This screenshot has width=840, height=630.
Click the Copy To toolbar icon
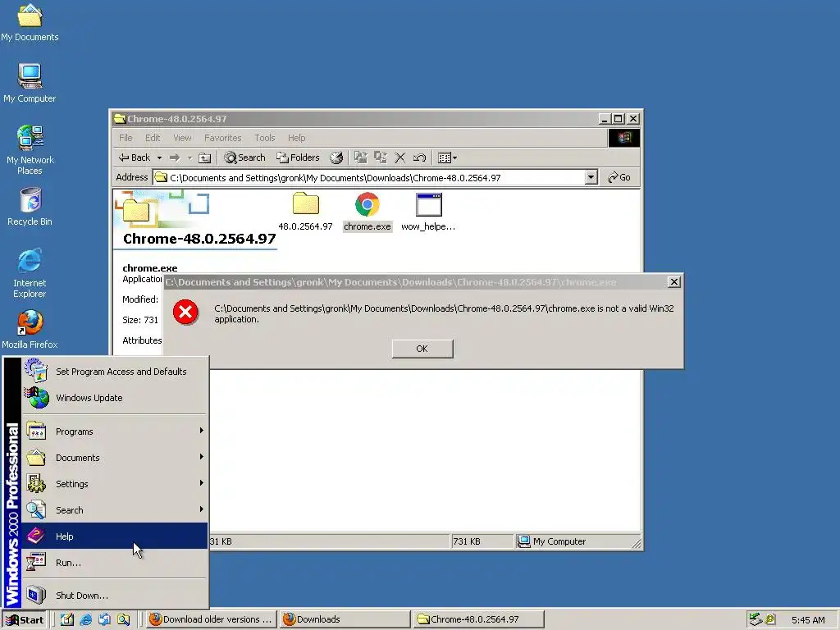[381, 157]
